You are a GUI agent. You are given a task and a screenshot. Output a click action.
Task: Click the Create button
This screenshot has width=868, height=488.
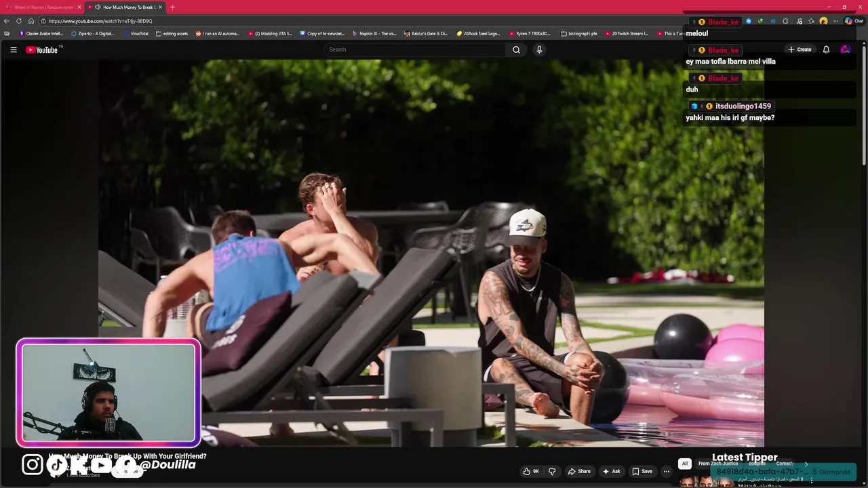click(x=800, y=49)
